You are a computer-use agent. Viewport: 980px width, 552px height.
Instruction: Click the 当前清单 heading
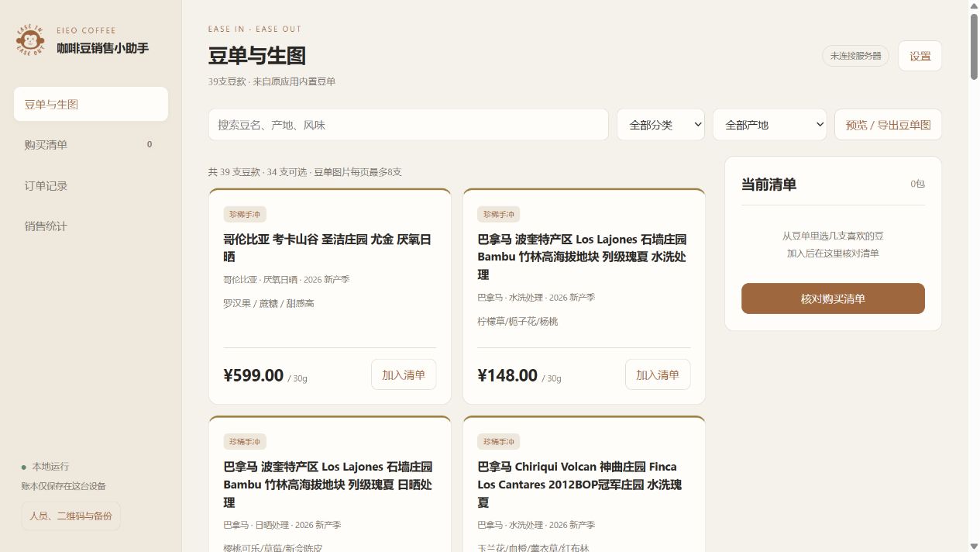coord(769,184)
